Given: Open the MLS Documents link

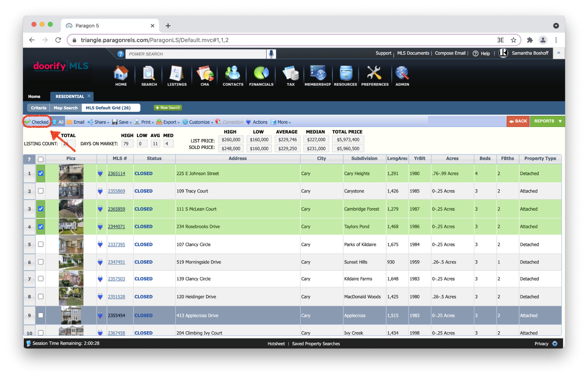Looking at the screenshot, I should (x=413, y=53).
